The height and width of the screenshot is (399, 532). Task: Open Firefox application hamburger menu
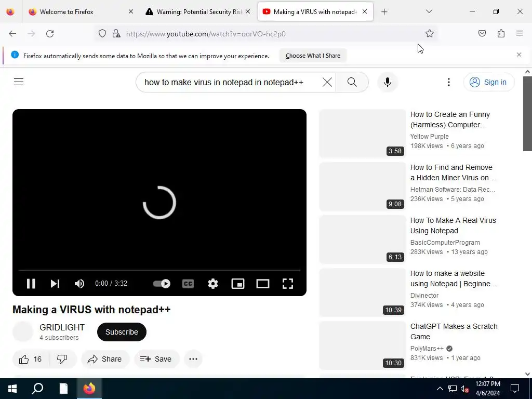520,34
